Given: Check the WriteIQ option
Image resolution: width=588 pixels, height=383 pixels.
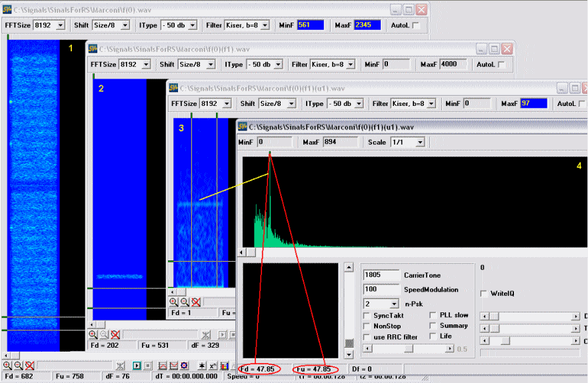Looking at the screenshot, I should 484,293.
